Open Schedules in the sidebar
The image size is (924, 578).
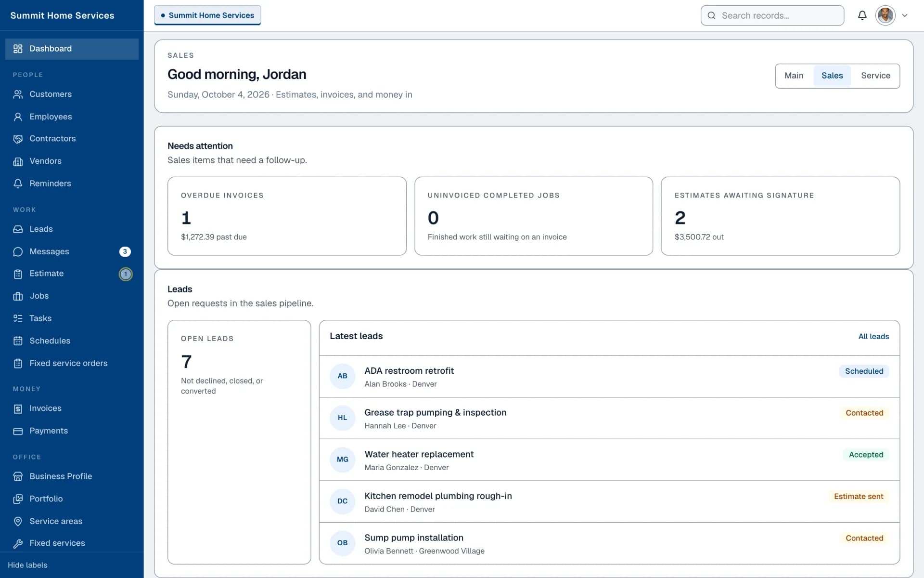pos(72,341)
